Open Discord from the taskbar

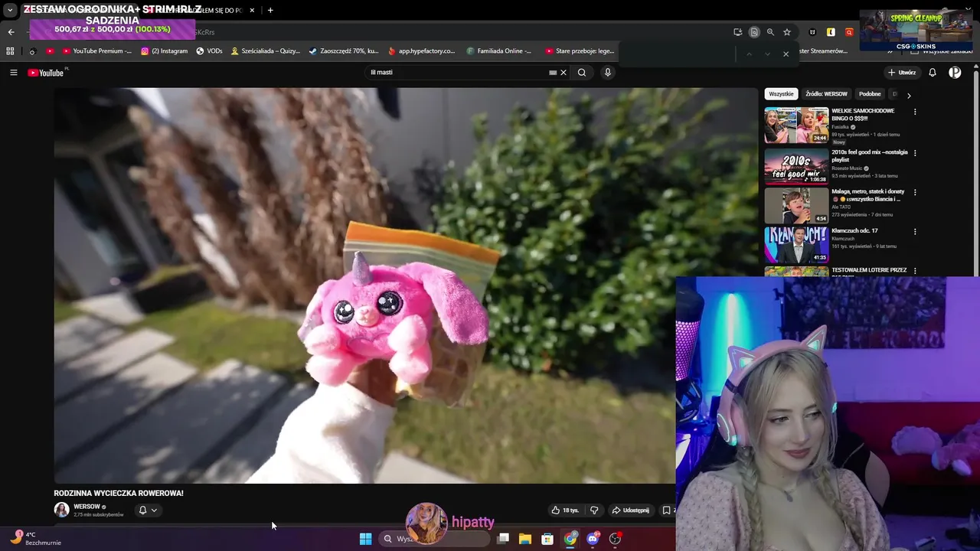pyautogui.click(x=593, y=539)
